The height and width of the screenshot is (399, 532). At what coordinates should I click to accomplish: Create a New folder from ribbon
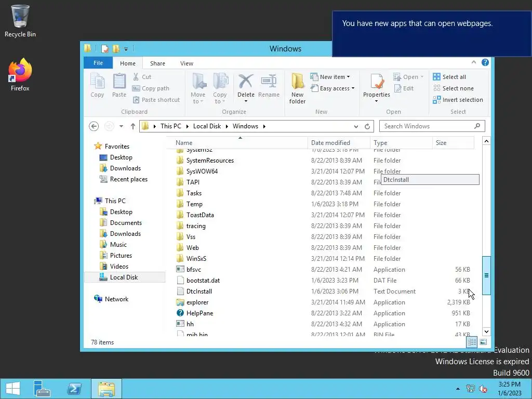(297, 88)
